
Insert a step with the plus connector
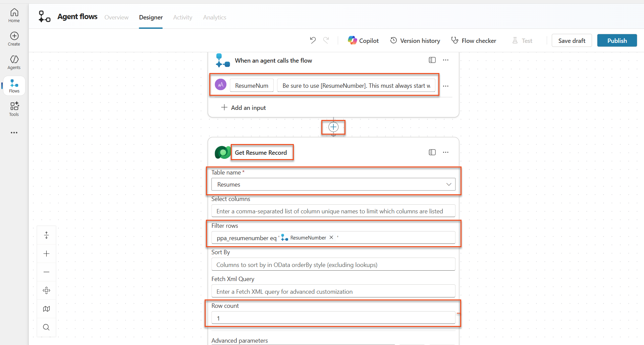333,127
